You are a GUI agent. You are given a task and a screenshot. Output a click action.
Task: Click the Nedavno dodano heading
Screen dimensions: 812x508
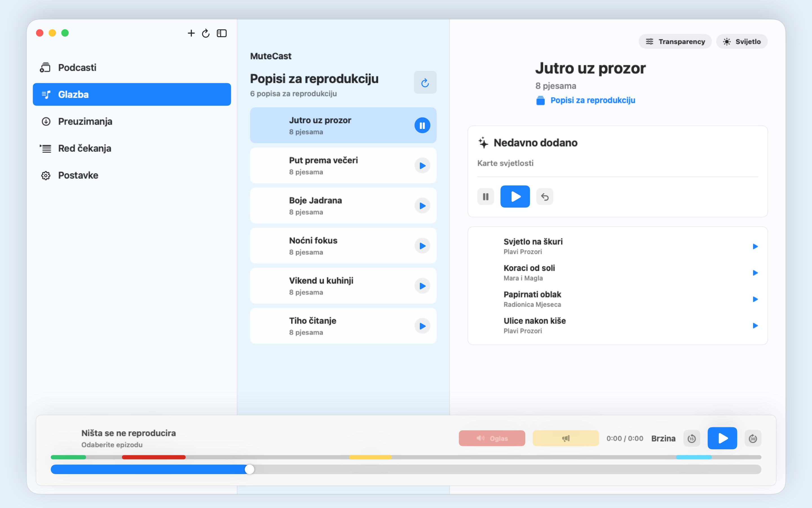(x=535, y=143)
